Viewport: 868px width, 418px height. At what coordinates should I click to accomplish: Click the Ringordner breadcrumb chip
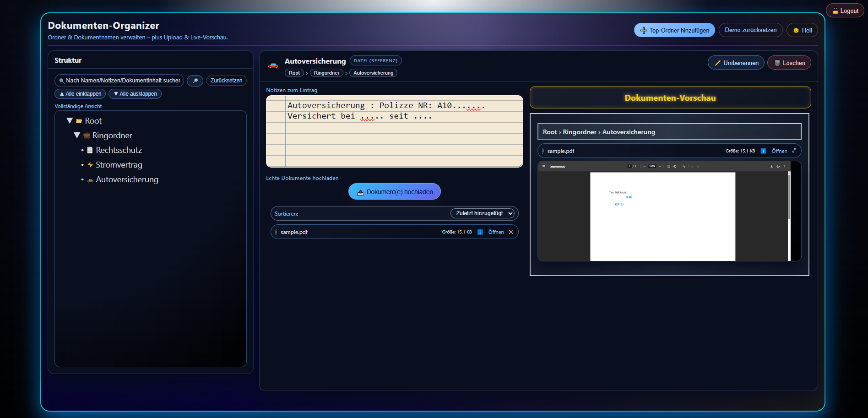(x=326, y=73)
